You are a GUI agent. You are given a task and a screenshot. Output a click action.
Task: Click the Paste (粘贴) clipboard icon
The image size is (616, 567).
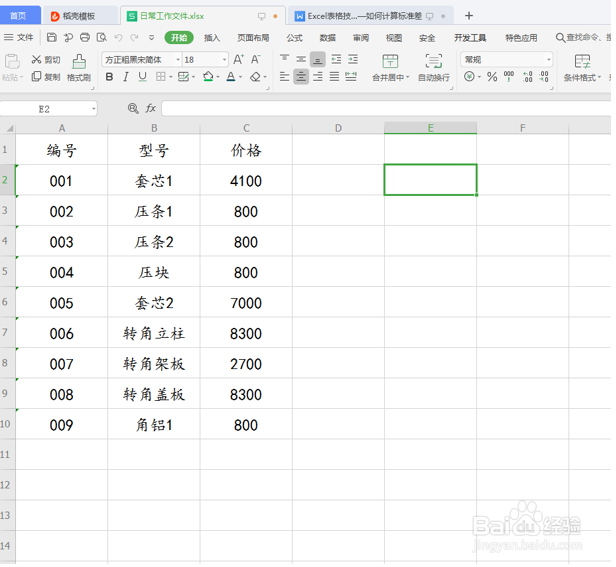pyautogui.click(x=12, y=62)
